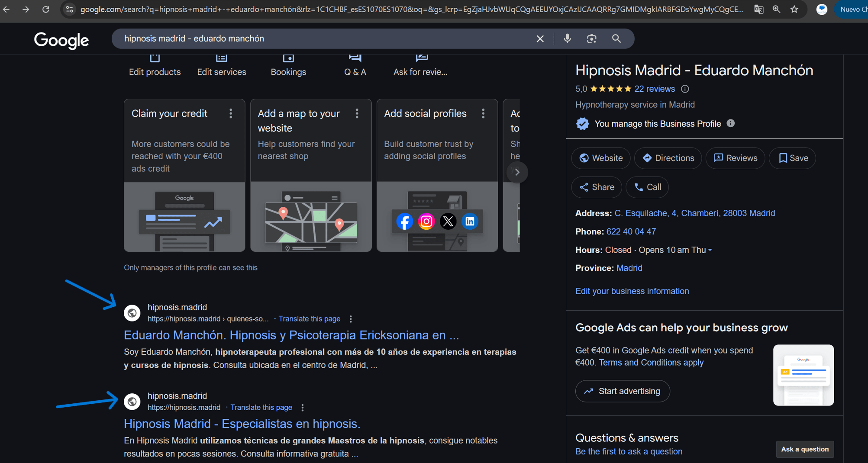868x463 pixels.
Task: Reload the page
Action: [45, 9]
